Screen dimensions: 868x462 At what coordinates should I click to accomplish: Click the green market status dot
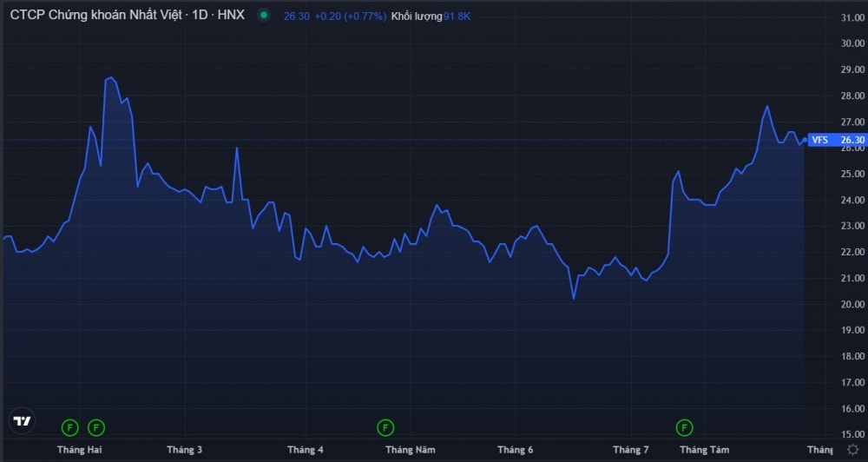[264, 16]
